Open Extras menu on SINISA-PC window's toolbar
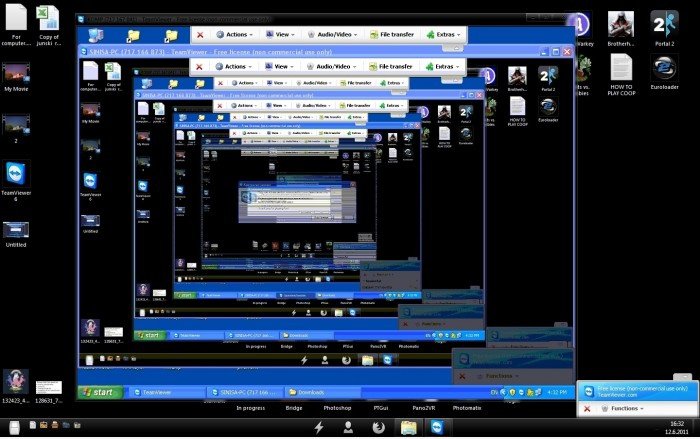Image resolution: width=700 pixels, height=439 pixels. tap(442, 67)
